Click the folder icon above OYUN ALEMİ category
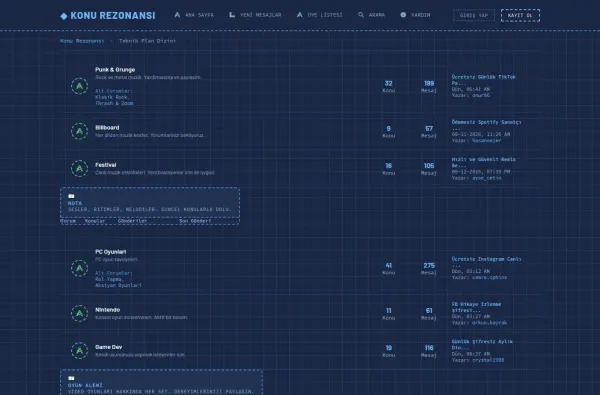This screenshot has width=600, height=395. point(71,379)
